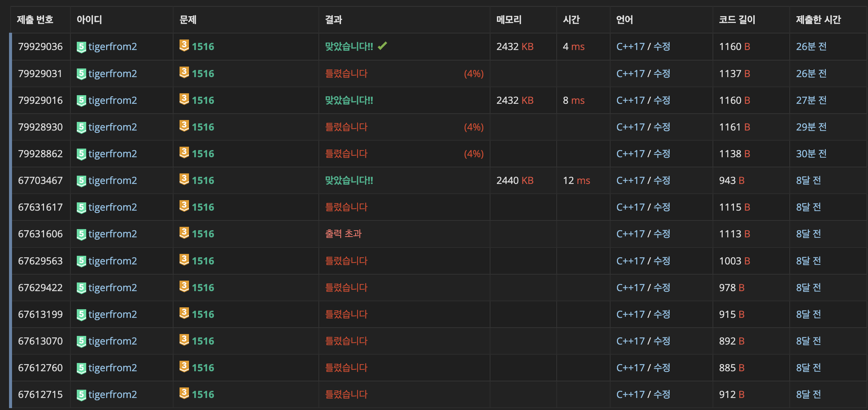Viewport: 868px width, 410px height.
Task: Open problem 1516 link in row 79928862
Action: [203, 154]
